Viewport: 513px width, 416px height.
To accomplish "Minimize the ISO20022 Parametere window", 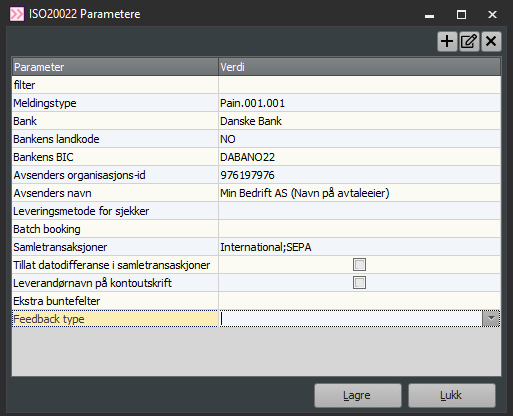I will click(430, 15).
